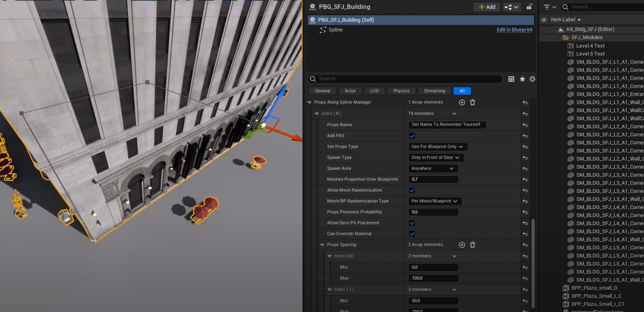Open the property matrix table icon
This screenshot has height=312, width=644.
(x=511, y=79)
